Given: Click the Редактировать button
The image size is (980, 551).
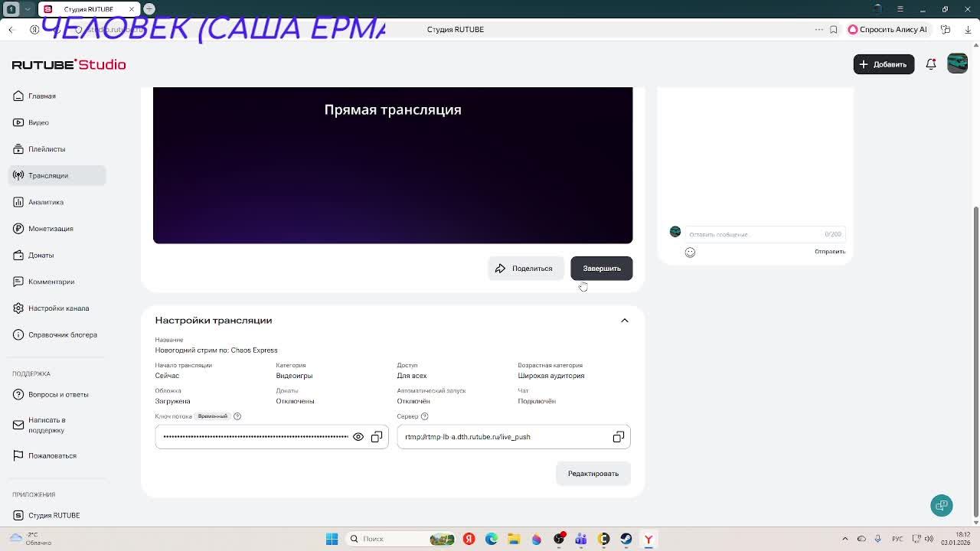Looking at the screenshot, I should tap(593, 474).
